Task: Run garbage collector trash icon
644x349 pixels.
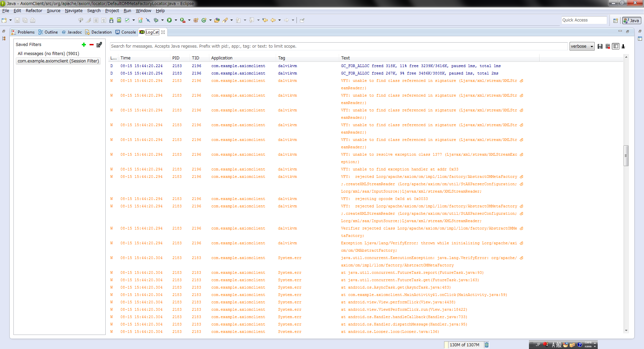Action: (487, 345)
